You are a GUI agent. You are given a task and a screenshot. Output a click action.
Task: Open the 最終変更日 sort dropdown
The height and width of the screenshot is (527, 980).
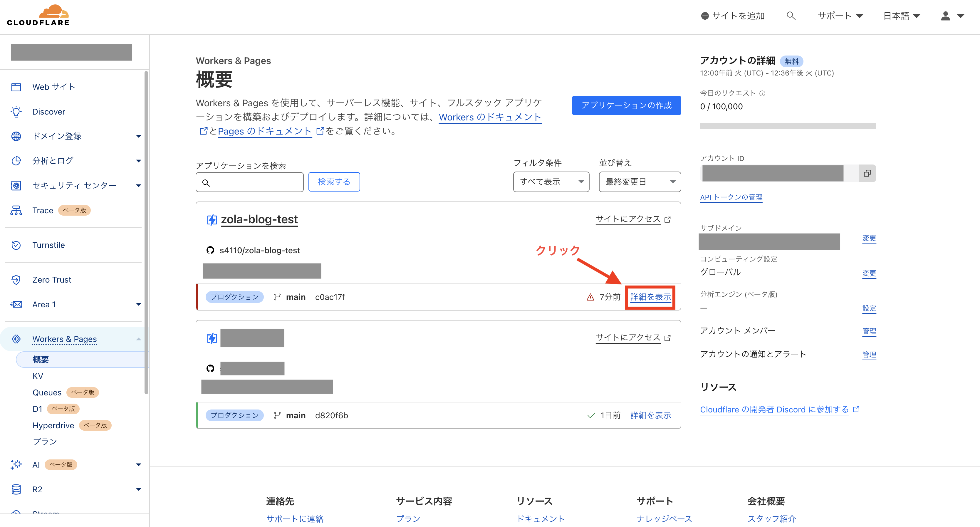point(640,182)
